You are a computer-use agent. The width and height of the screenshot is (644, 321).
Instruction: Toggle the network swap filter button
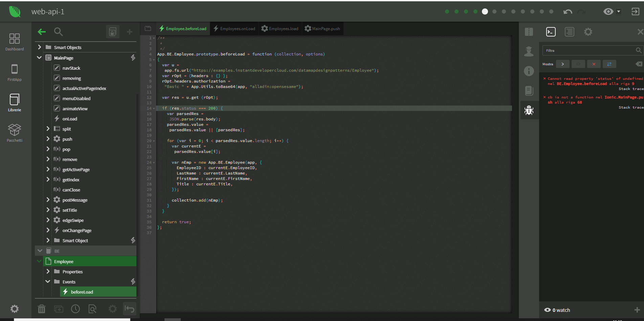[x=609, y=64]
